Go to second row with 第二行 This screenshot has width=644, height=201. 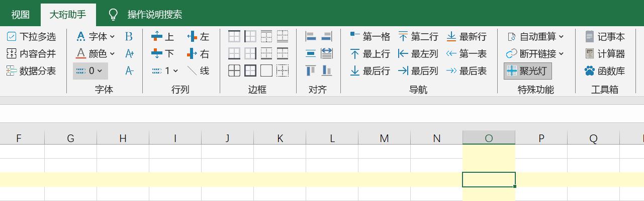coord(418,37)
